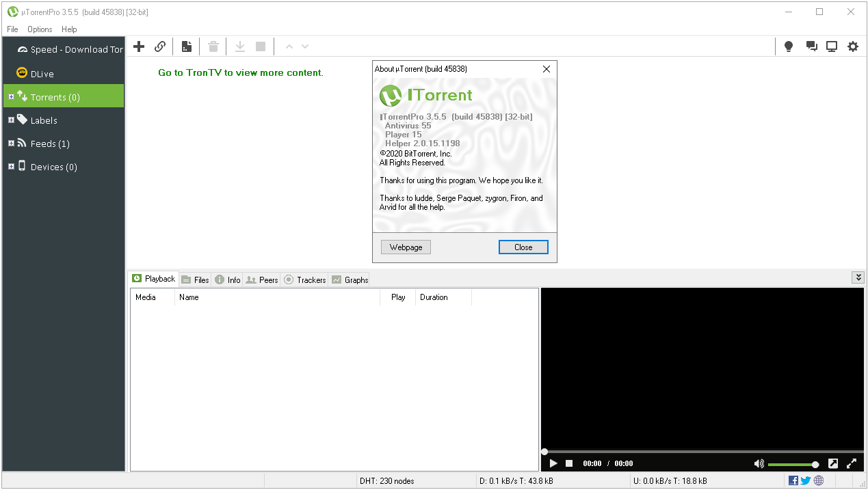Click the video seek bar
The width and height of the screenshot is (868, 490).
tap(702, 451)
